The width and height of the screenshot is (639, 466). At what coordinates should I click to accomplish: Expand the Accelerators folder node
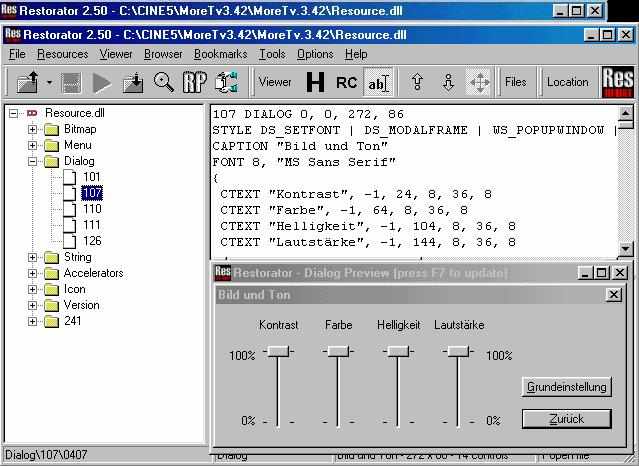(33, 273)
